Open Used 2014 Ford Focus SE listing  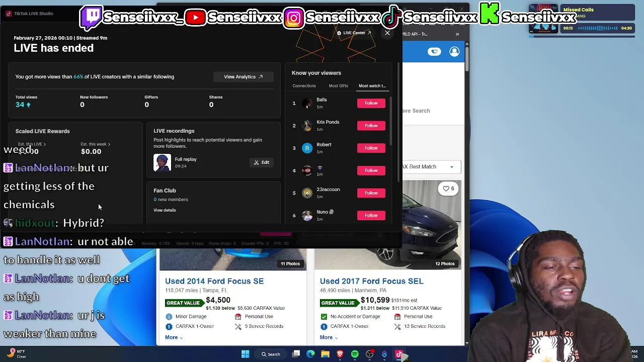tap(214, 281)
